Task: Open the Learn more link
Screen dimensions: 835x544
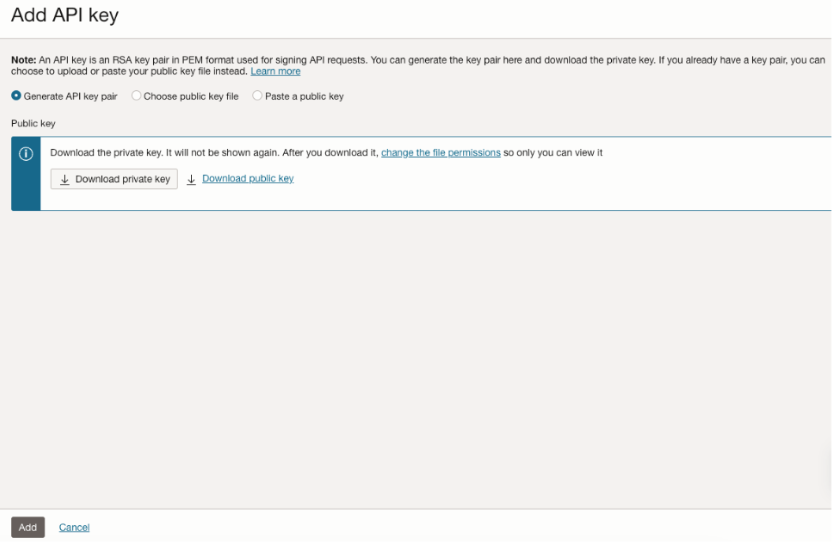Action: click(275, 71)
